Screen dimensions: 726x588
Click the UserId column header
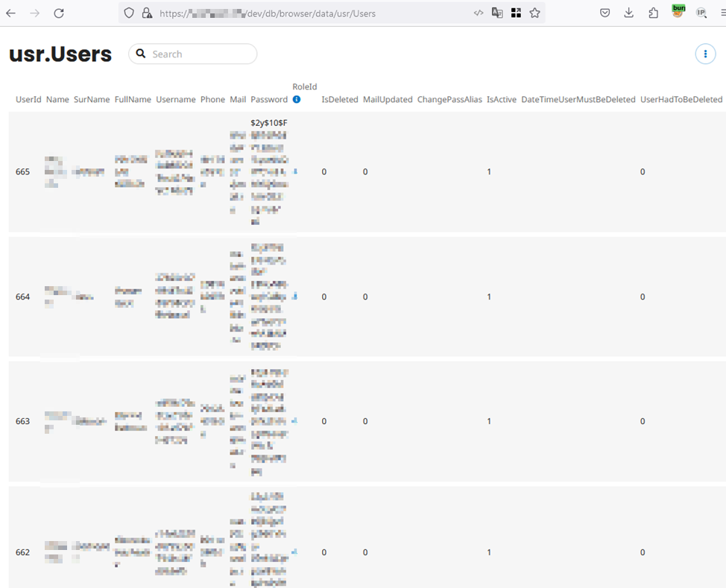tap(28, 99)
